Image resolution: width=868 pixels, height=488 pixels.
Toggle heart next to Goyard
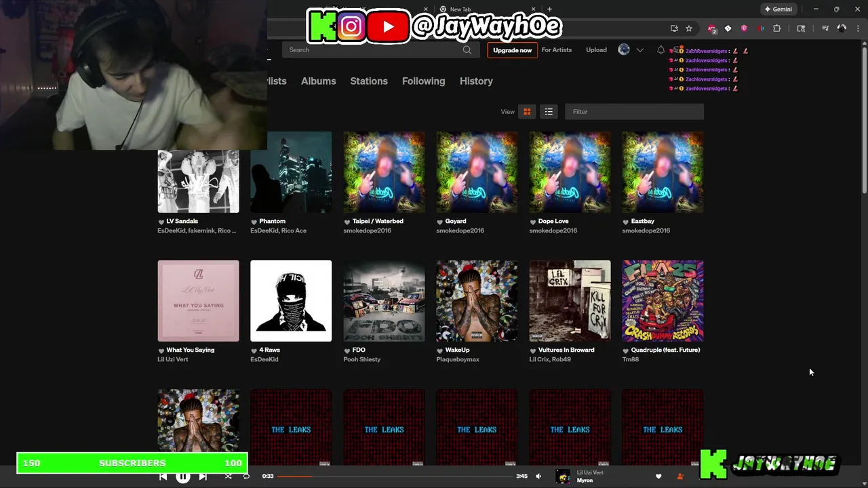(440, 222)
